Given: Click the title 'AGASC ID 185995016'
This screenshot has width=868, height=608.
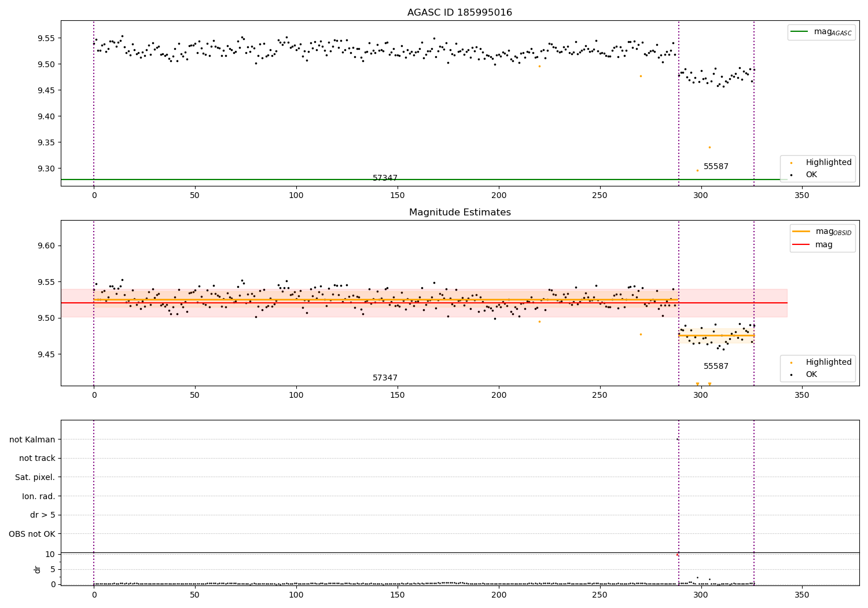Looking at the screenshot, I should [459, 12].
